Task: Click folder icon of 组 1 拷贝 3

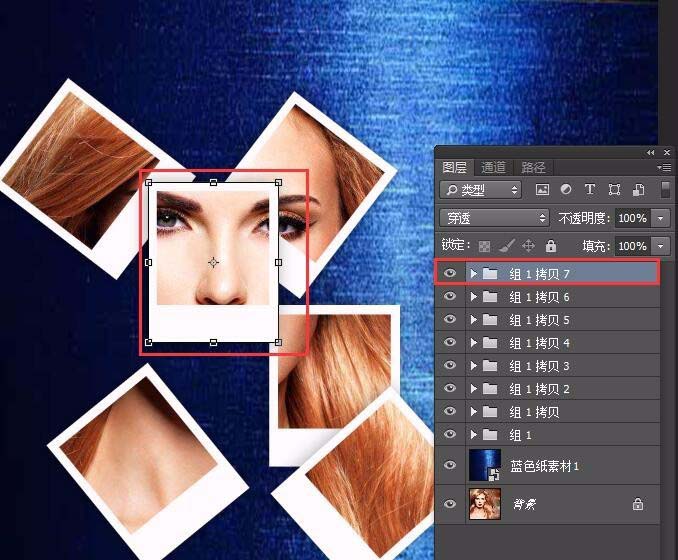Action: 490,365
